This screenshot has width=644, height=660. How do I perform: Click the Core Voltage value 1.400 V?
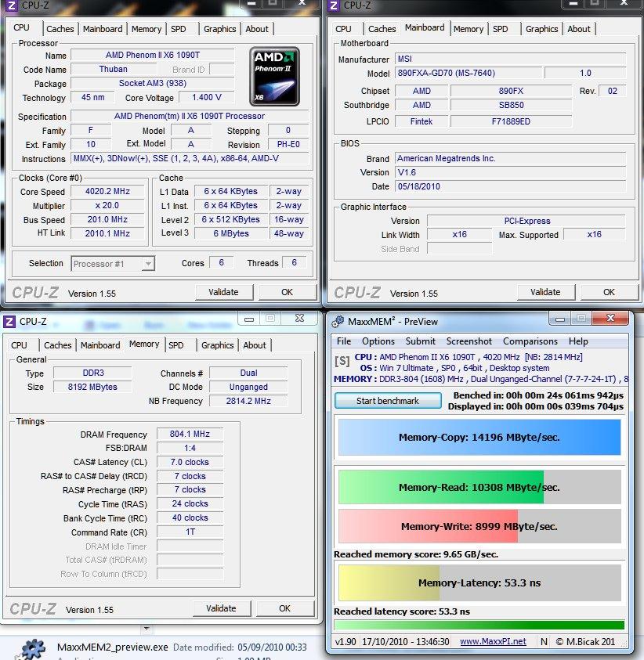point(206,97)
